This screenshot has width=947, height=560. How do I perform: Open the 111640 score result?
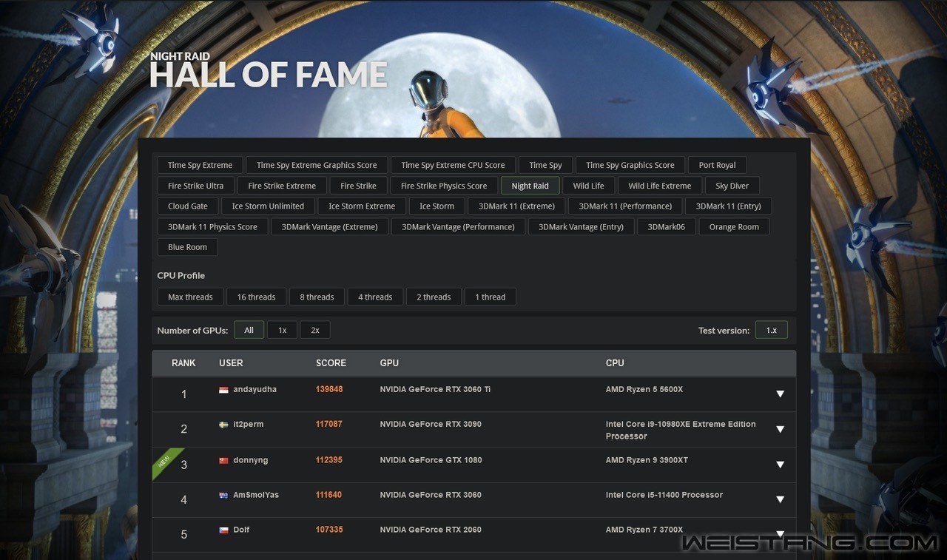tap(329, 494)
